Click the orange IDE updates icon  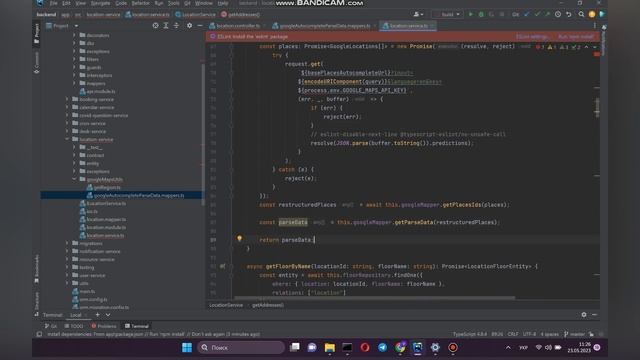pyautogui.click(x=591, y=14)
